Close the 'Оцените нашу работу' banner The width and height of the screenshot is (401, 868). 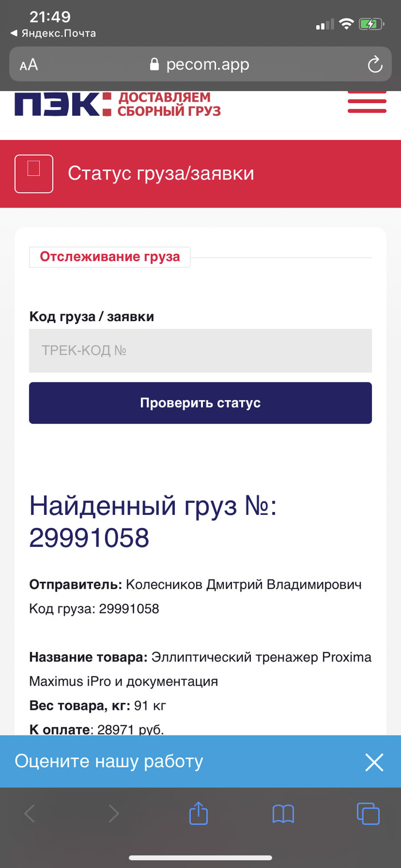pos(374,762)
